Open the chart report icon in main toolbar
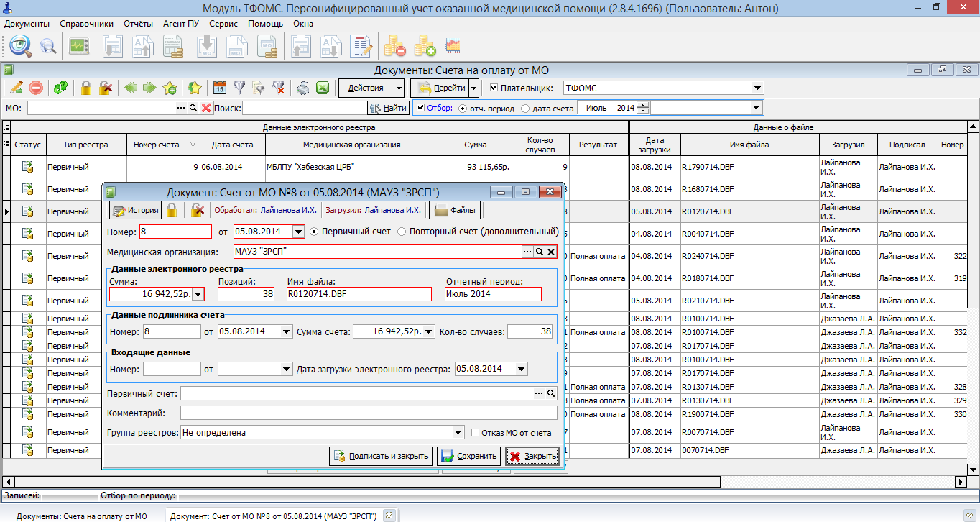Viewport: 980px width, 522px height. (x=453, y=46)
